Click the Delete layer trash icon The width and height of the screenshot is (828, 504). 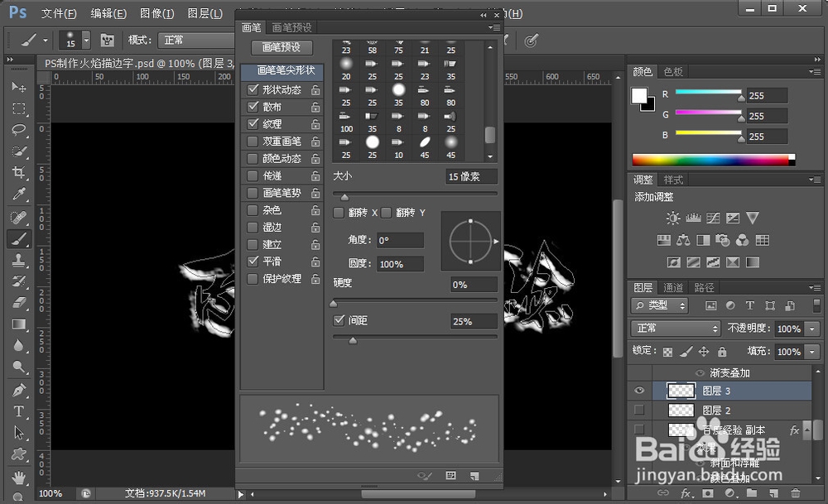click(x=795, y=493)
